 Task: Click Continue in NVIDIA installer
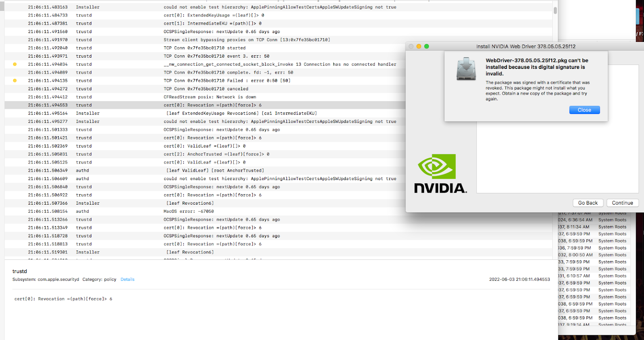(x=622, y=203)
